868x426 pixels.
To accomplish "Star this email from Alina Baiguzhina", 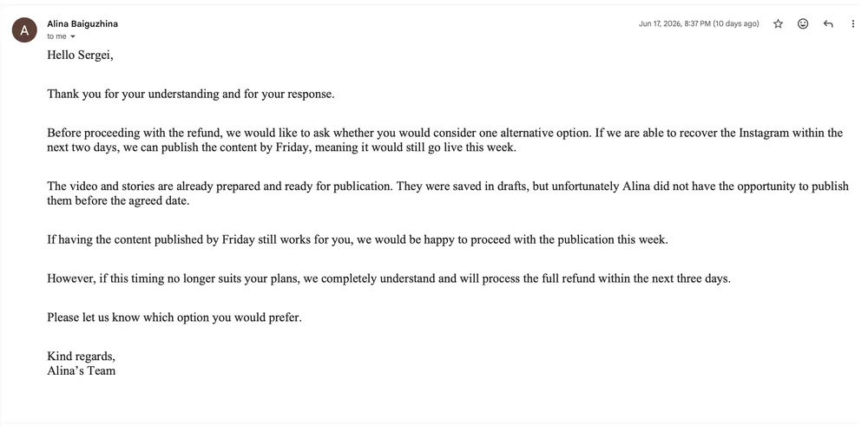I will (x=778, y=23).
